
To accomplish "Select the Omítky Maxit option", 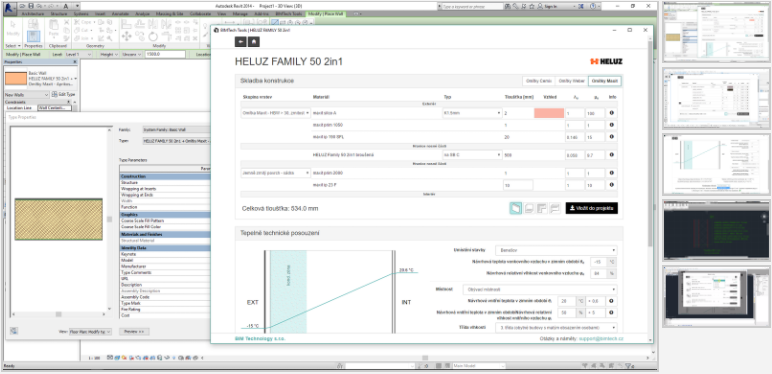I will [605, 81].
